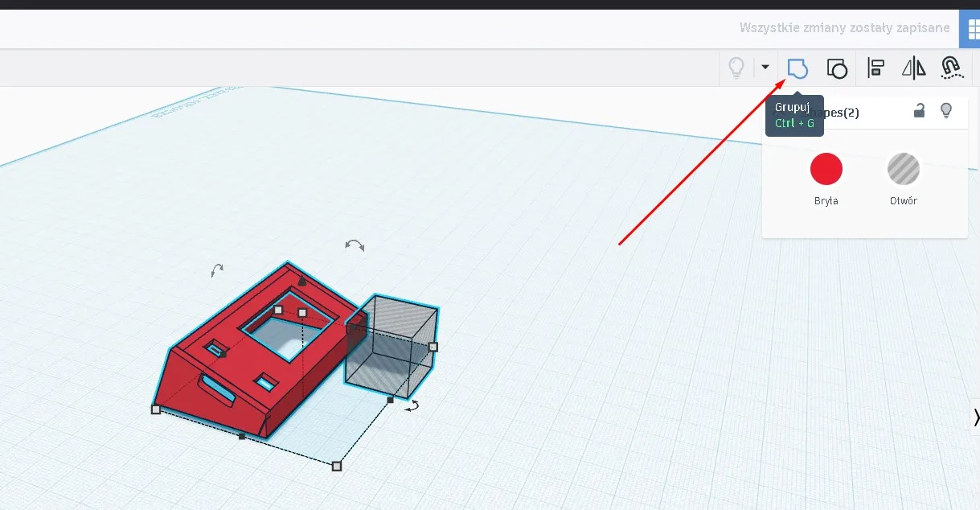This screenshot has height=510, width=980.
Task: Toggle the Cruise magnet tool
Action: coord(952,68)
